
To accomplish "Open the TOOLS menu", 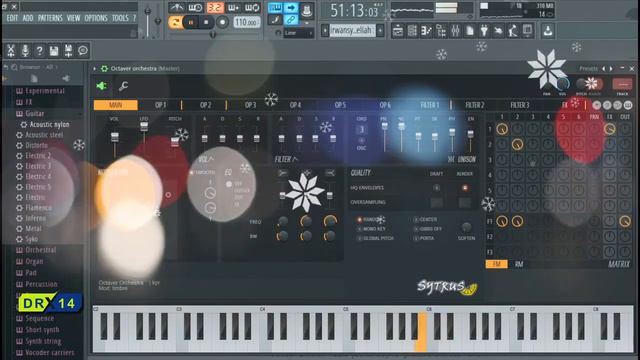I will click(120, 18).
